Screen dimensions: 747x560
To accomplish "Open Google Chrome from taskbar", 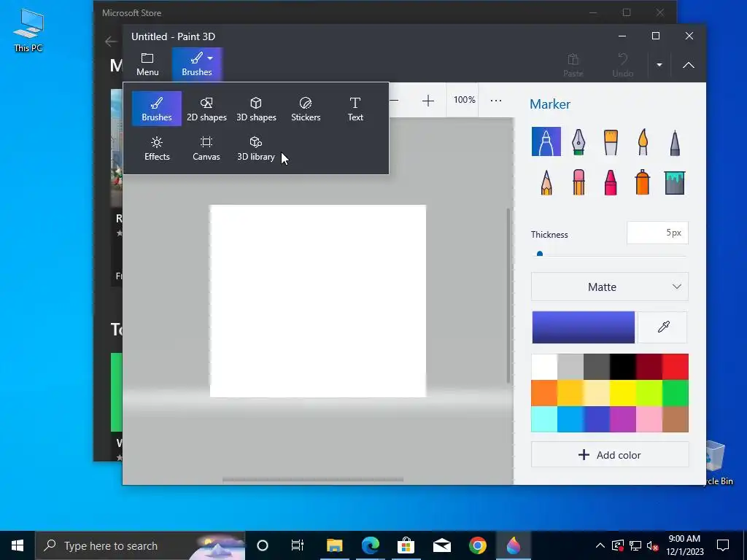I will tap(477, 545).
